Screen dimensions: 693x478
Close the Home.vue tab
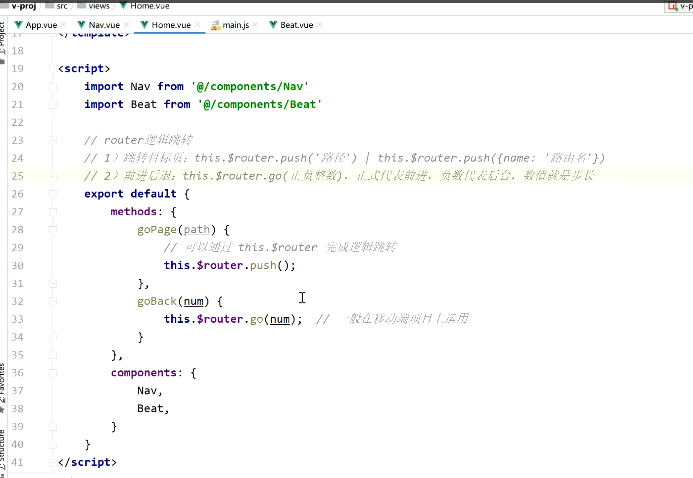[x=198, y=25]
